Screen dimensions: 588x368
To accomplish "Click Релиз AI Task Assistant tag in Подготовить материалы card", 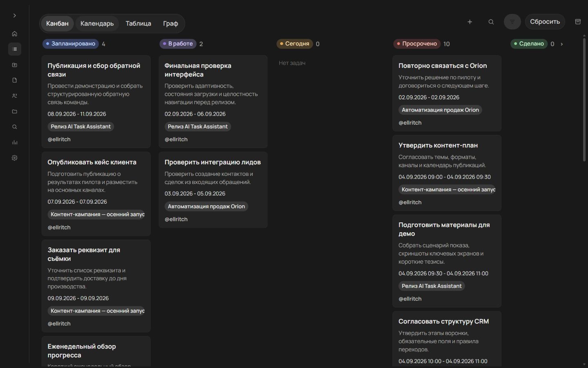I will (432, 286).
